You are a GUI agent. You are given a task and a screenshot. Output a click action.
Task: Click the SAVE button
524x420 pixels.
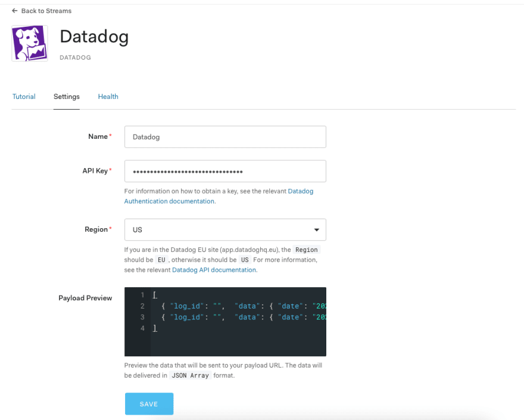point(149,404)
